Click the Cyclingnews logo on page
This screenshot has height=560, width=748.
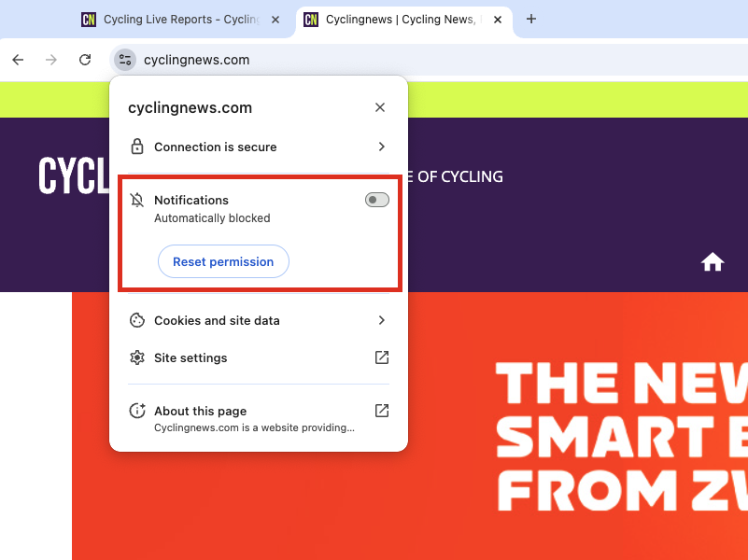click(x=74, y=176)
